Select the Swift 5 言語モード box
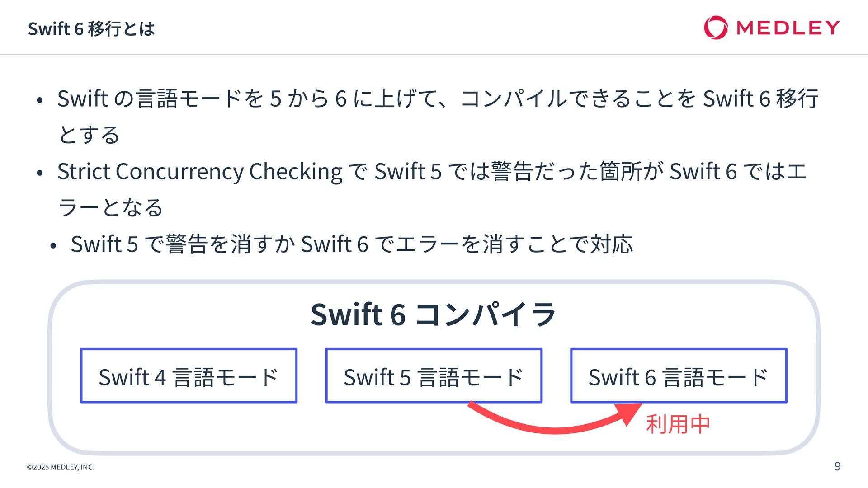 [434, 375]
